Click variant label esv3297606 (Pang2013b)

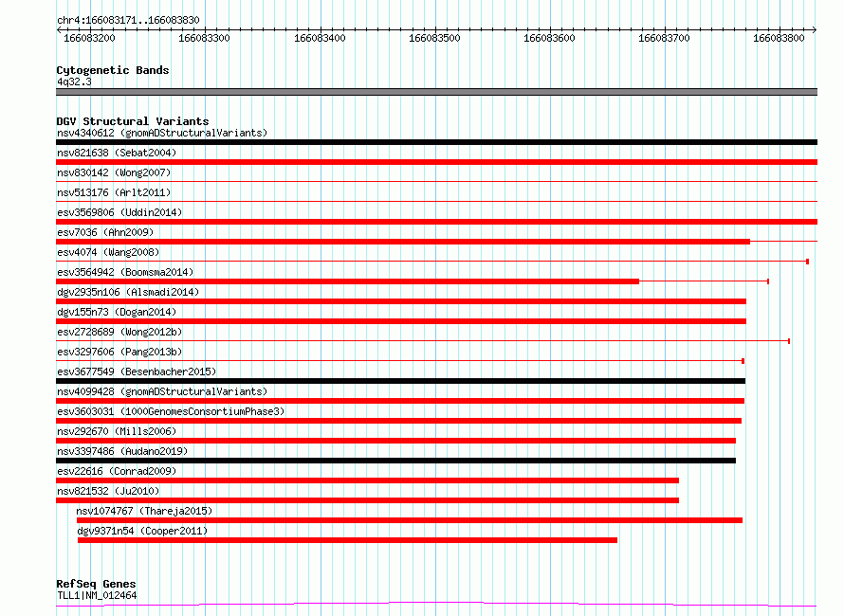(x=119, y=352)
